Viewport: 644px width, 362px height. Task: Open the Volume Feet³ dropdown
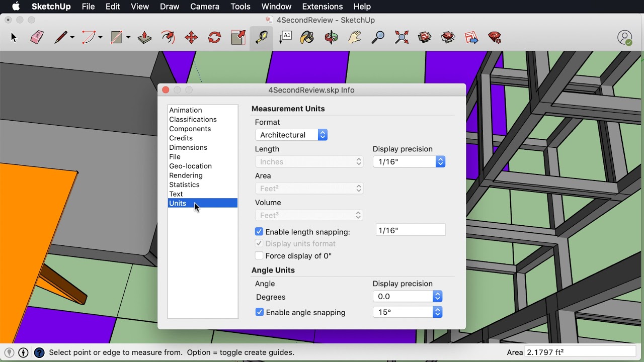click(309, 215)
